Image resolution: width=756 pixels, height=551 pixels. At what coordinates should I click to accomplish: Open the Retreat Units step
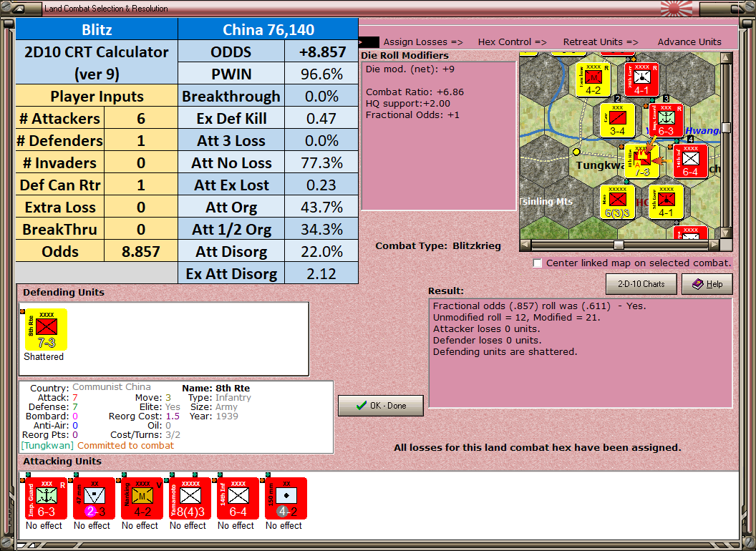[601, 42]
